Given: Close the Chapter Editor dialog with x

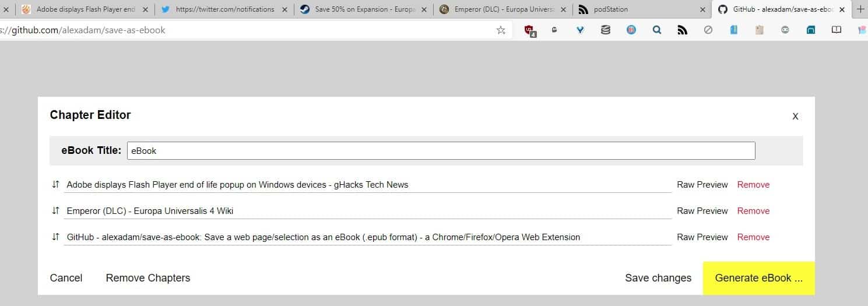Looking at the screenshot, I should tap(795, 117).
